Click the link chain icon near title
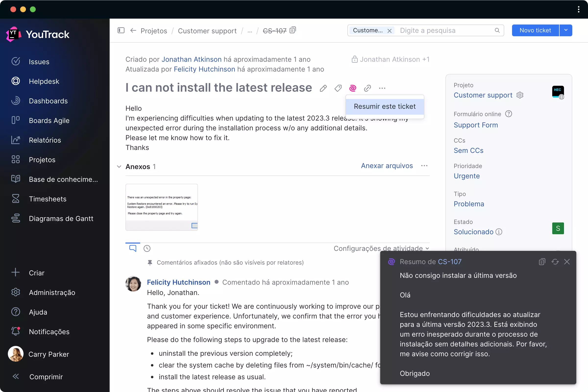This screenshot has width=588, height=392. pos(367,88)
